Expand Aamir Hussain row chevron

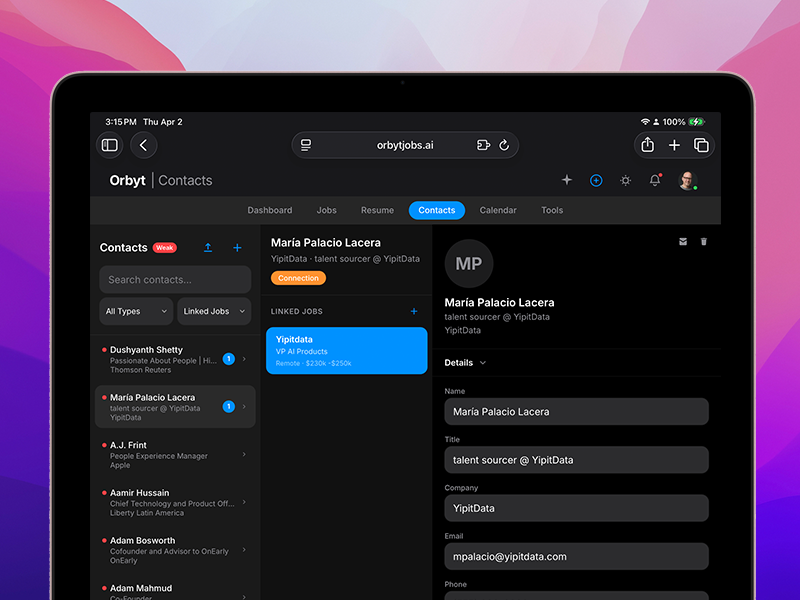244,502
